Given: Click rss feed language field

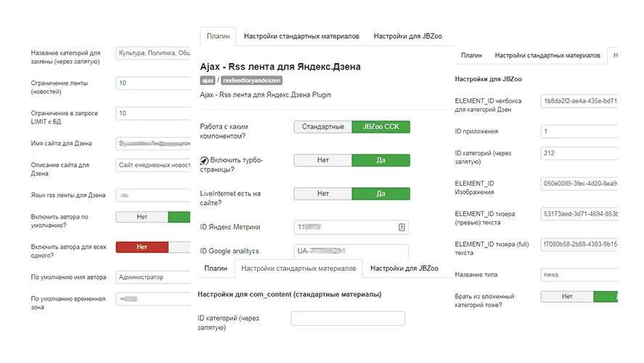Looking at the screenshot, I should coord(153,195).
